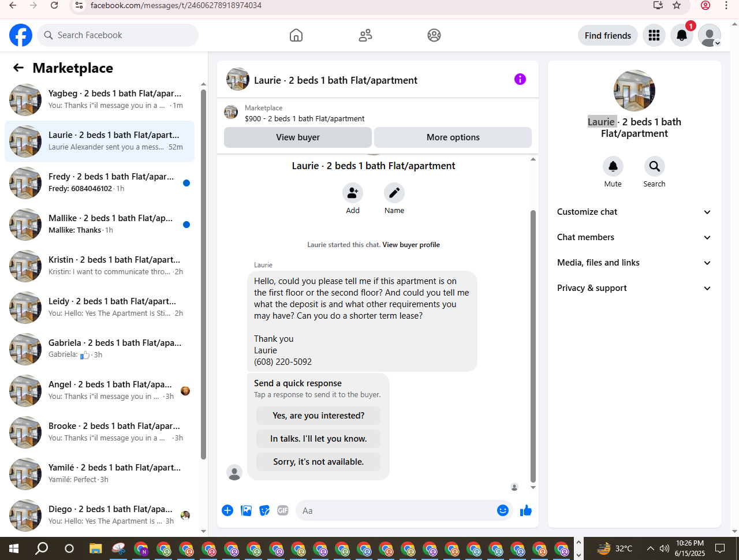Send quick response 'Sorry, it's not available.'
The image size is (739, 560).
(319, 462)
